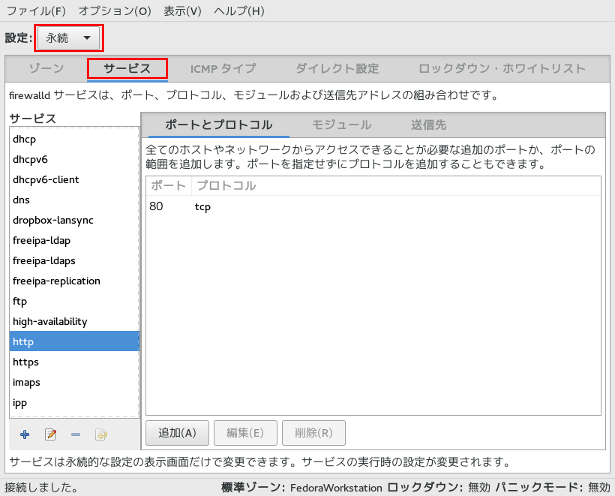Open the ファイル(F) menu

click(35, 11)
